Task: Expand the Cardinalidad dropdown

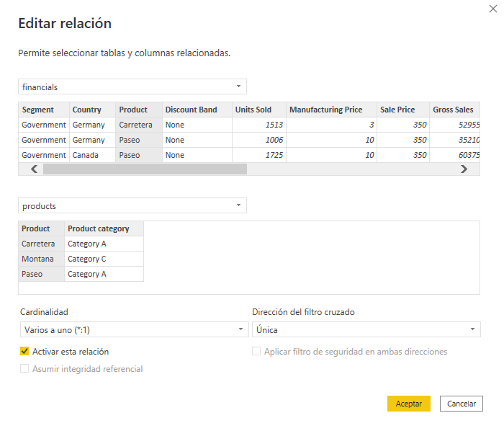Action: [133, 329]
